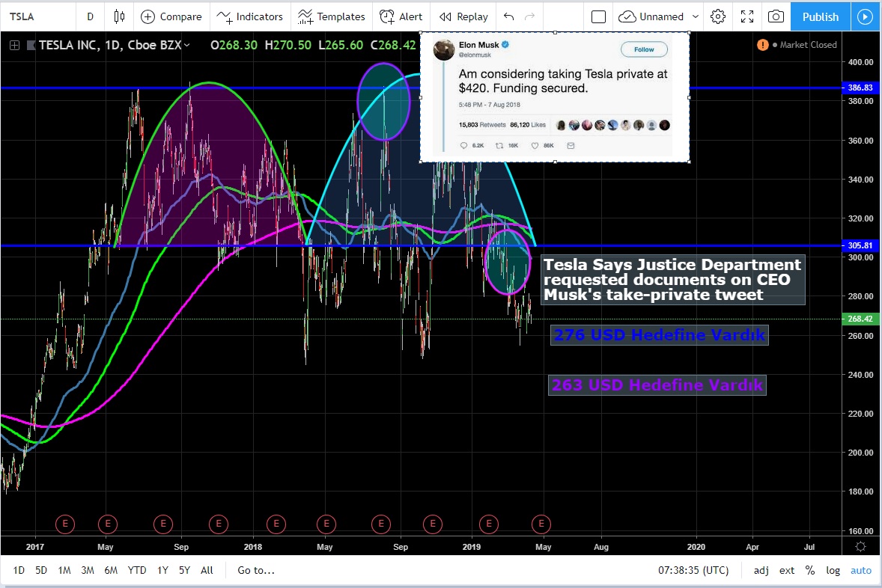Click the Follow button in tweet

[644, 49]
